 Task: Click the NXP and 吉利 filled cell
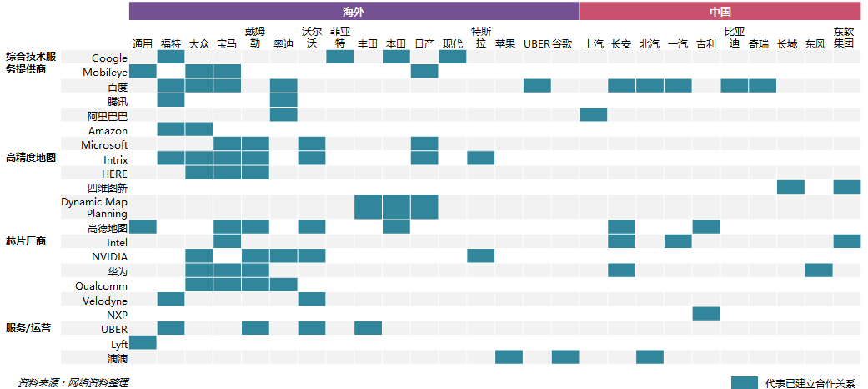pos(706,314)
